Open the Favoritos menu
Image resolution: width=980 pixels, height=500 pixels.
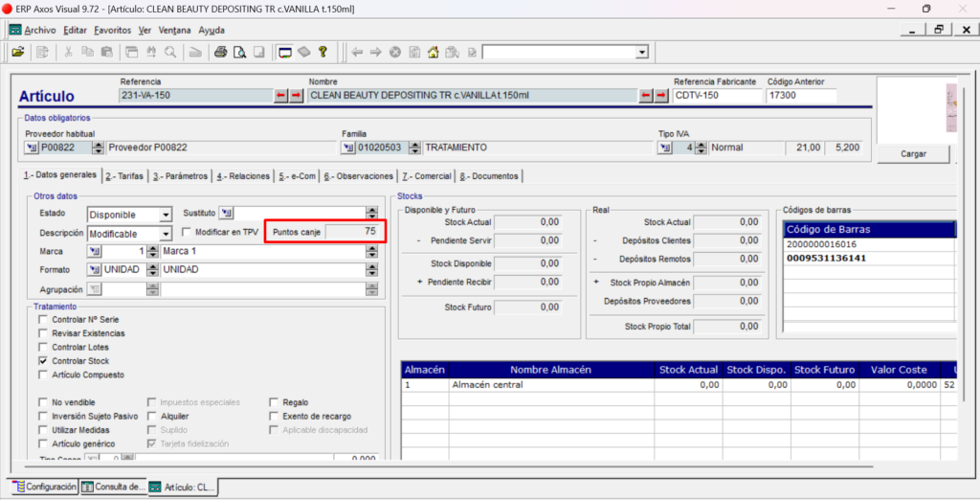coord(113,30)
